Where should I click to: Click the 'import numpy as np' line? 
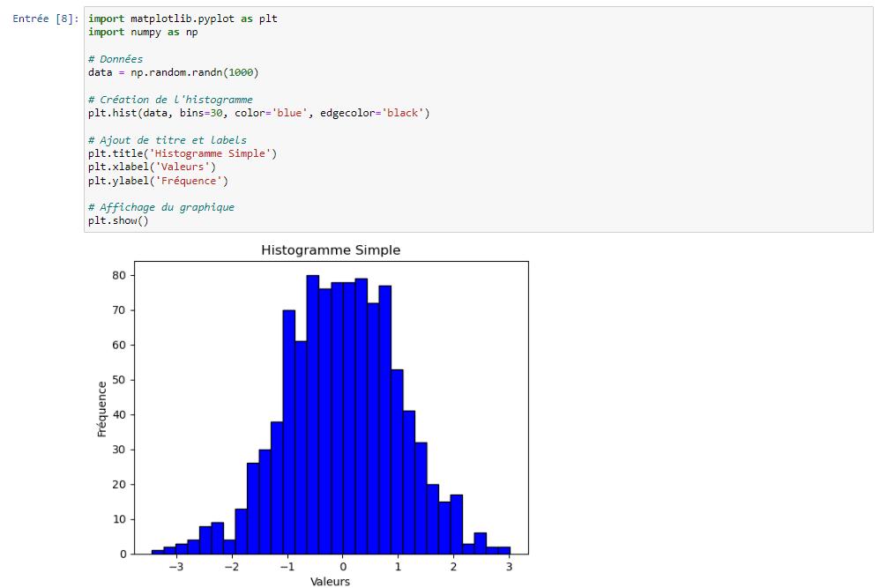(143, 32)
